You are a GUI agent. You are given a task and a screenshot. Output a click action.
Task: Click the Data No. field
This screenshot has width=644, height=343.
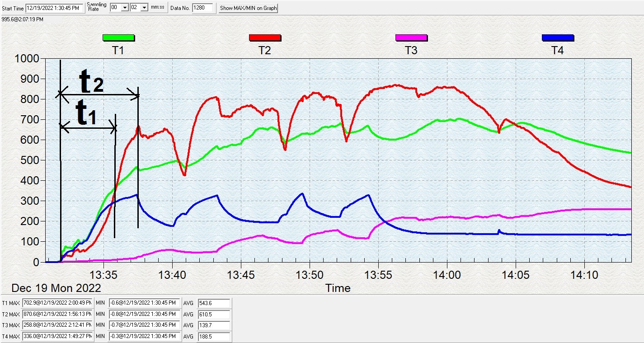tap(202, 8)
